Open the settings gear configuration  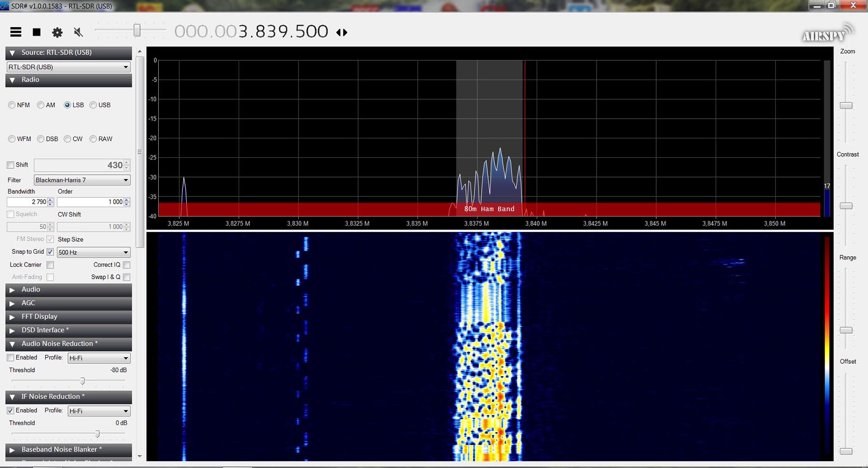coord(57,32)
